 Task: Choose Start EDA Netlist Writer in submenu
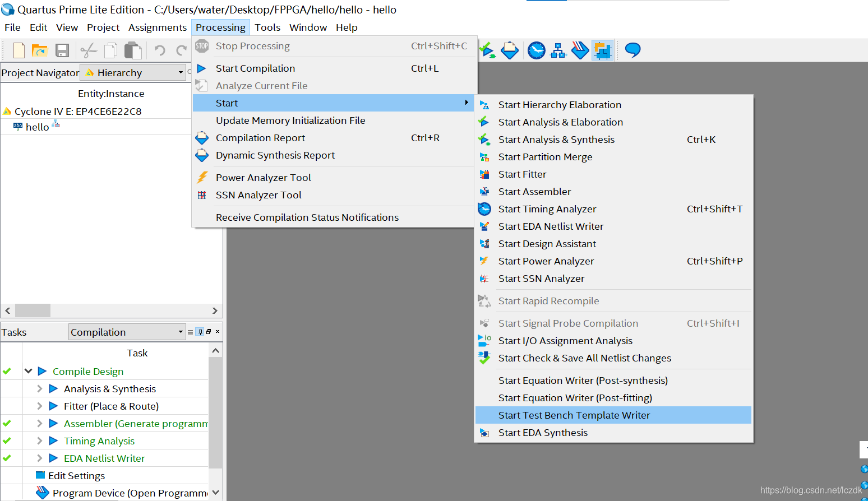pos(613,226)
